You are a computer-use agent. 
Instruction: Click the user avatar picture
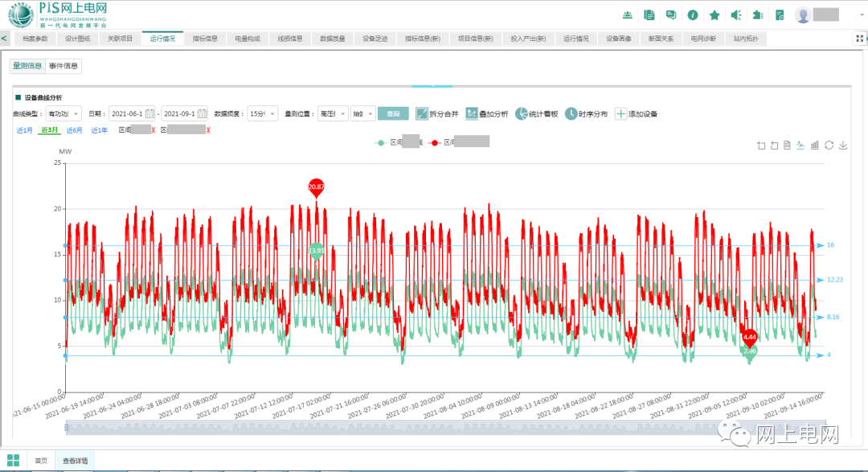pos(803,15)
